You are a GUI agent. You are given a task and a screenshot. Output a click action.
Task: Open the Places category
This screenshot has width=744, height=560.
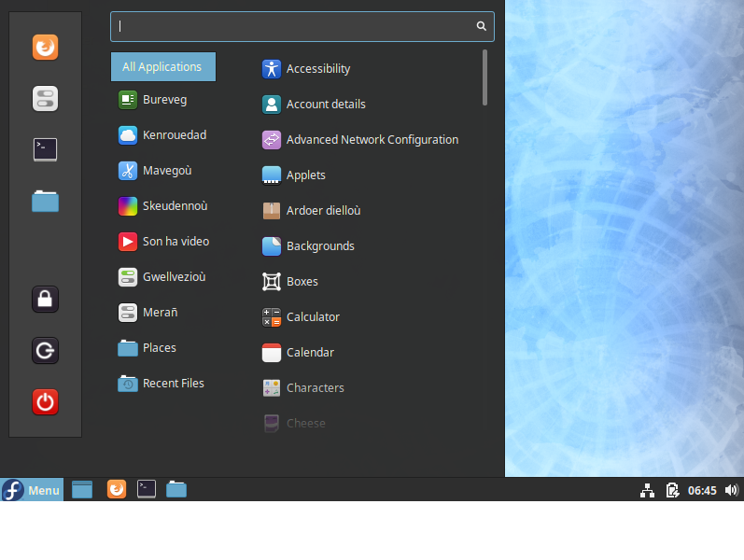[x=163, y=348]
